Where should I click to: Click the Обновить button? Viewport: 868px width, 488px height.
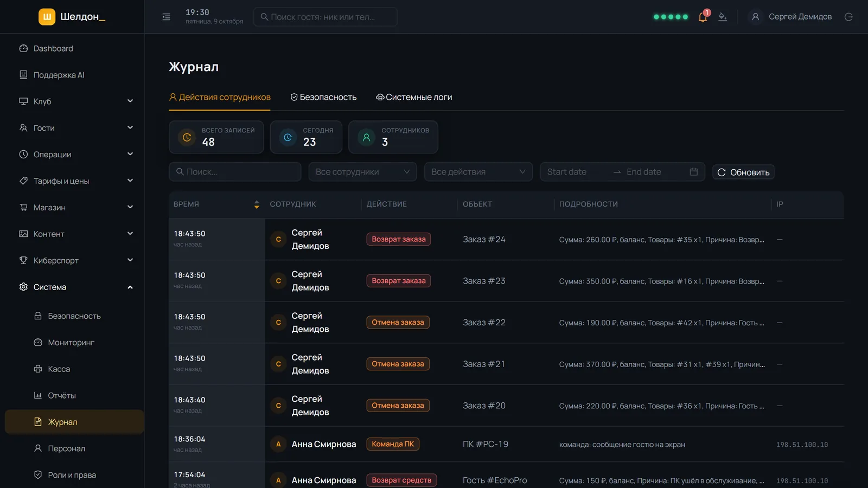pos(743,172)
